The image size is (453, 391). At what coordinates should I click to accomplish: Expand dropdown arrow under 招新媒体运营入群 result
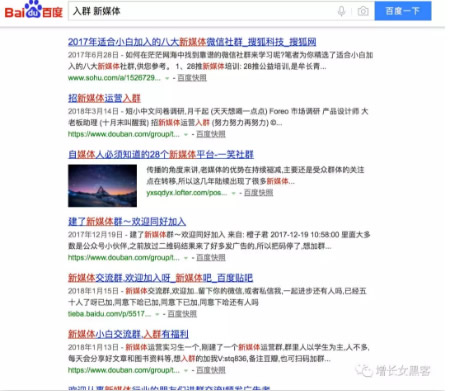[x=186, y=135]
